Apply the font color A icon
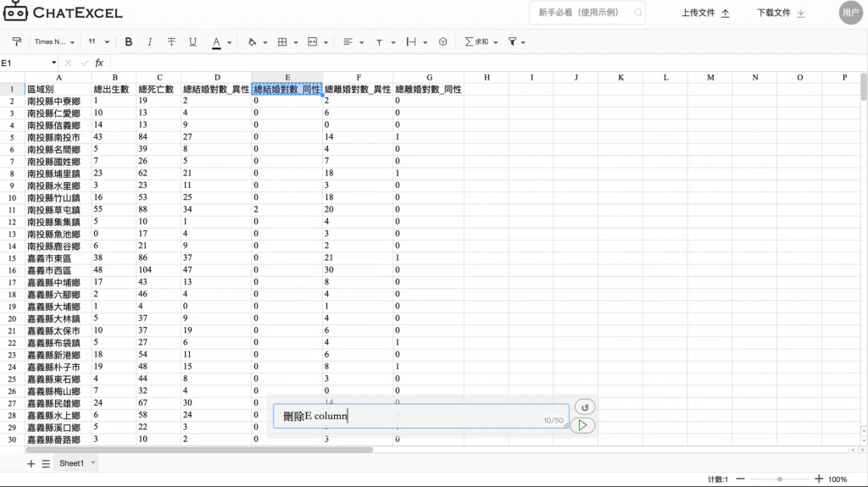868x487 pixels. 216,42
